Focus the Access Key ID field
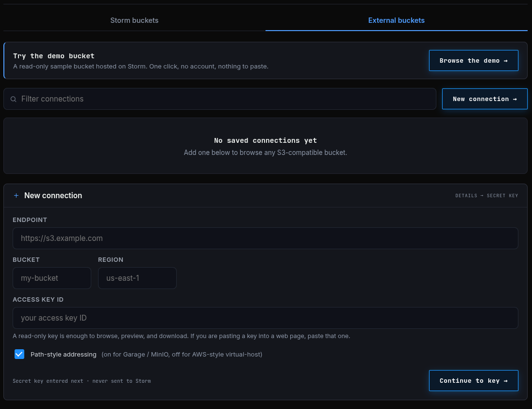Screen dimensions: 532x409 (x=266, y=318)
